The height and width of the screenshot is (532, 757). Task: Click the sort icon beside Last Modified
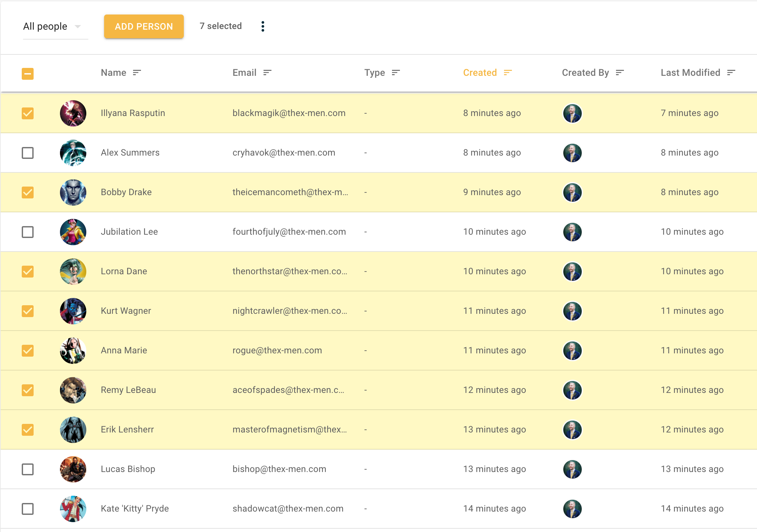tap(731, 73)
